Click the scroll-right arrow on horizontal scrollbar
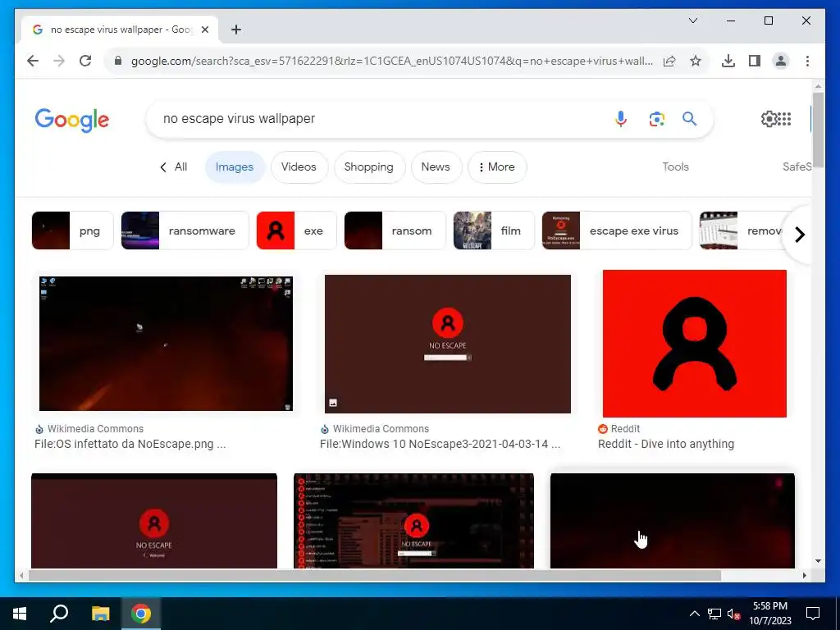 [x=804, y=575]
